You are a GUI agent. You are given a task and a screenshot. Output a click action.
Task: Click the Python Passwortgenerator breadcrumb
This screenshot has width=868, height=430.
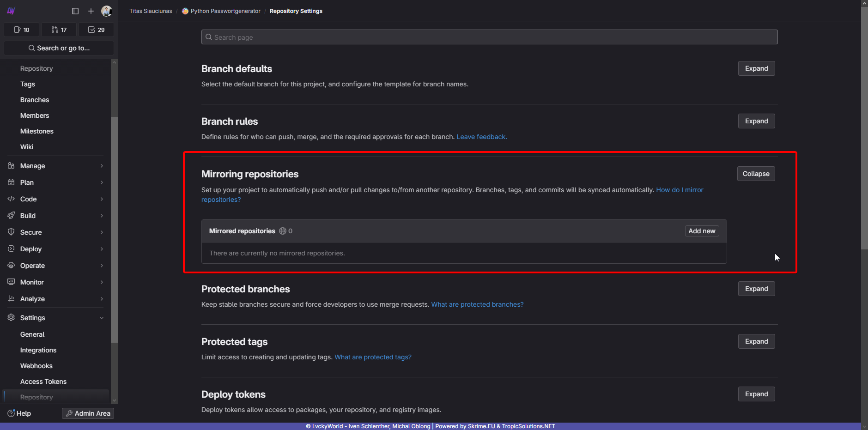tap(225, 11)
